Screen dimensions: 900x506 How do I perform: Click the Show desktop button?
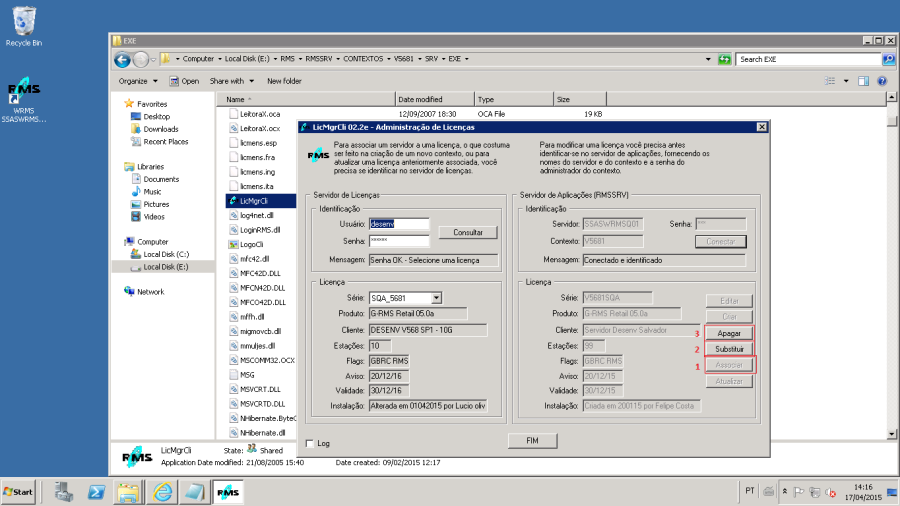click(x=893, y=492)
